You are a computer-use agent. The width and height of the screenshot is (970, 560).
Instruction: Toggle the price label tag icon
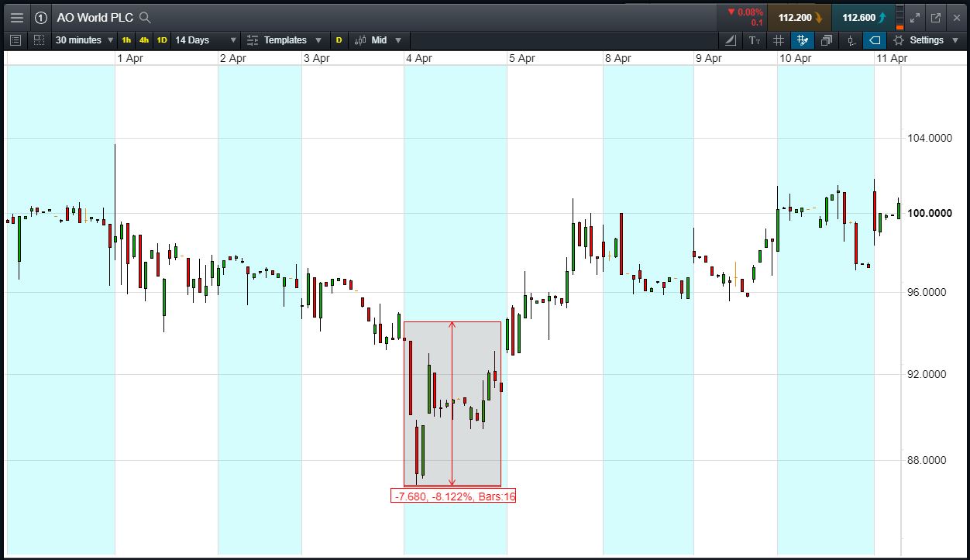coord(875,40)
